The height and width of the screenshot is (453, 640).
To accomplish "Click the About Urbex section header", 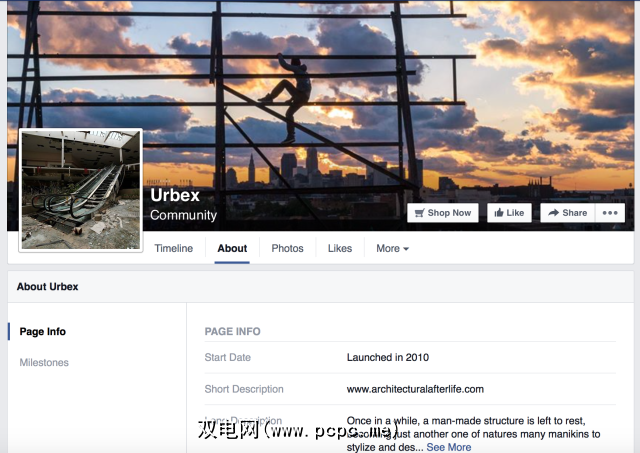I will pyautogui.click(x=47, y=287).
